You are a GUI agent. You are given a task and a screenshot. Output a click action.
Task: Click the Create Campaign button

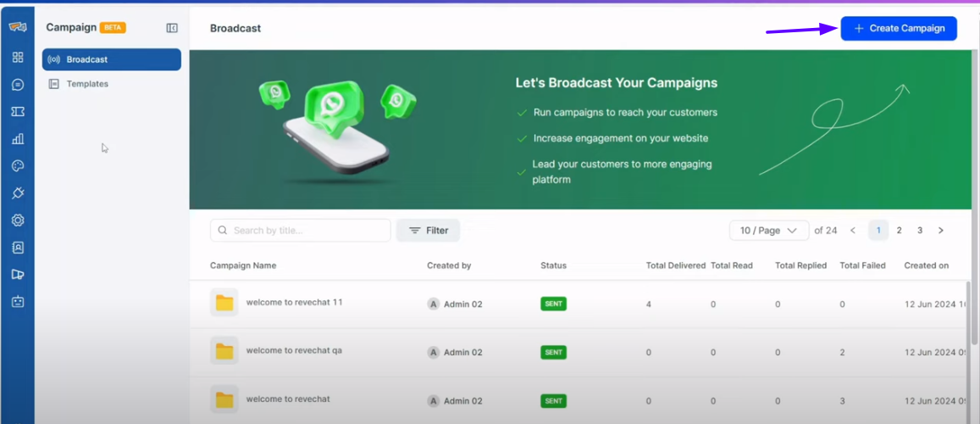pos(899,29)
